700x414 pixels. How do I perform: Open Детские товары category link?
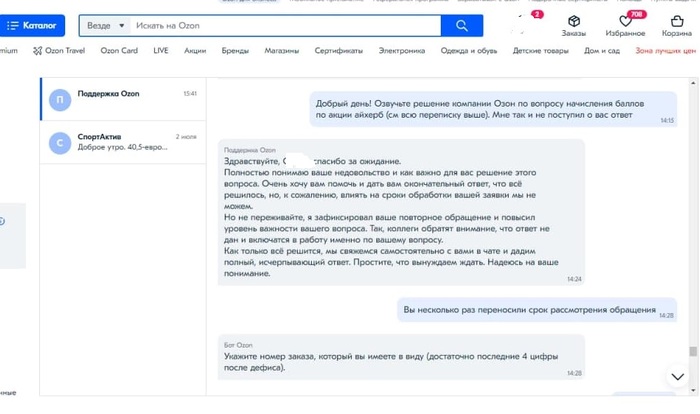click(x=541, y=50)
